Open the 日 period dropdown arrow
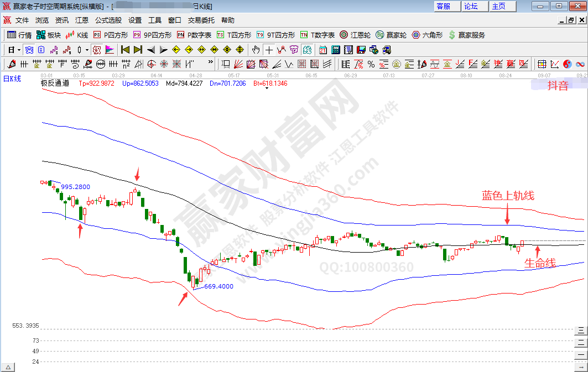The height and width of the screenshot is (372, 588). pyautogui.click(x=19, y=49)
